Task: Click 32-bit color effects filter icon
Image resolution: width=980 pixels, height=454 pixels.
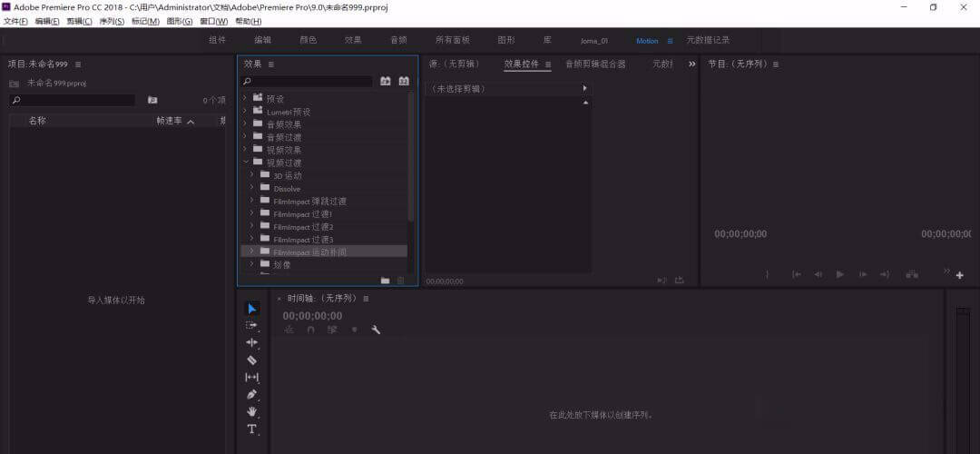Action: click(404, 82)
